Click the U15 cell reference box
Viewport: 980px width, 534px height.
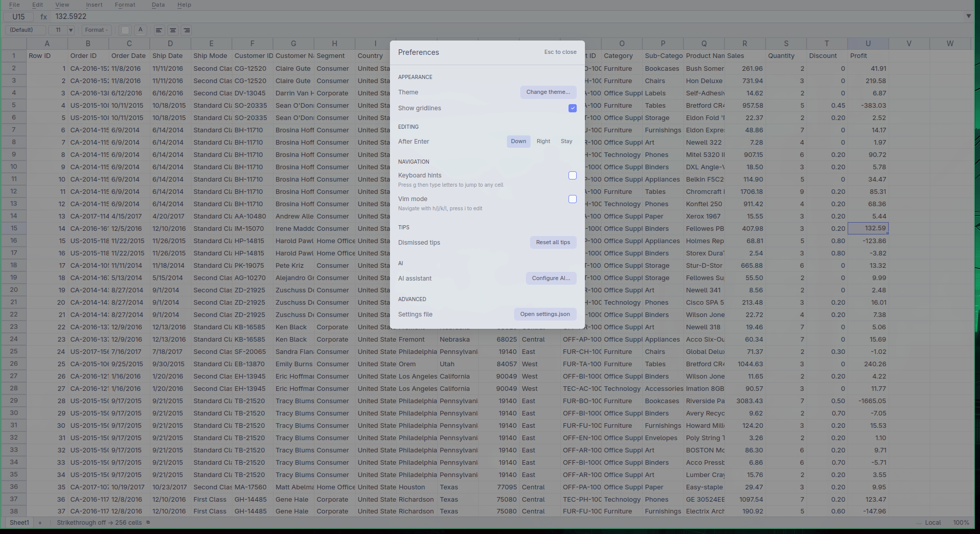coord(18,16)
